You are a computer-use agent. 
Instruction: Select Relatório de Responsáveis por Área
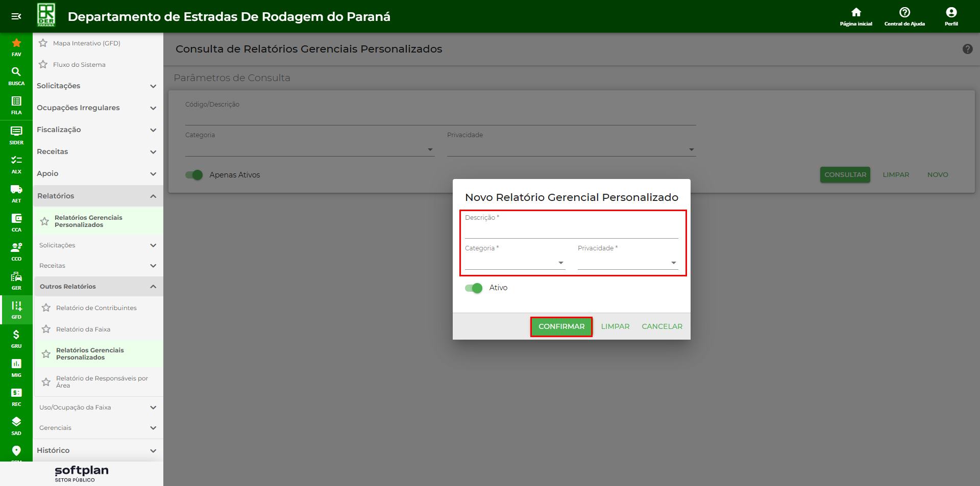pos(102,382)
